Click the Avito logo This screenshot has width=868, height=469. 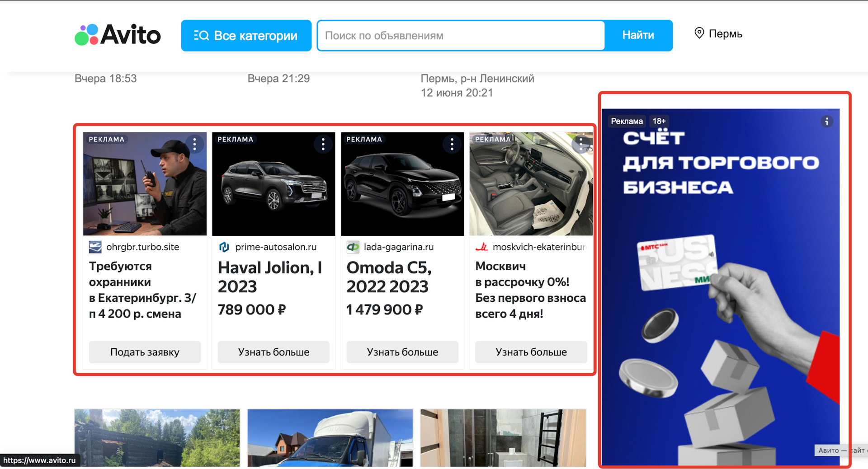118,35
